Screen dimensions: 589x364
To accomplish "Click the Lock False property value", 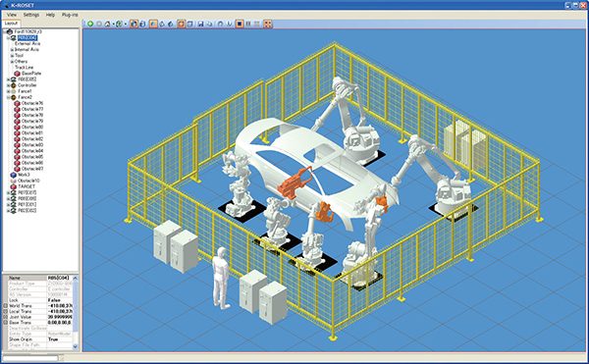I will 54,300.
